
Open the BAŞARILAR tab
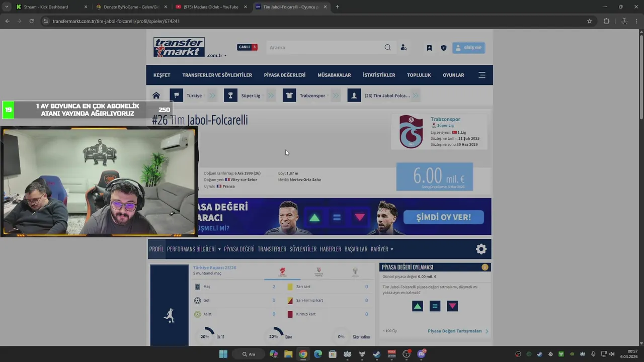click(x=356, y=249)
